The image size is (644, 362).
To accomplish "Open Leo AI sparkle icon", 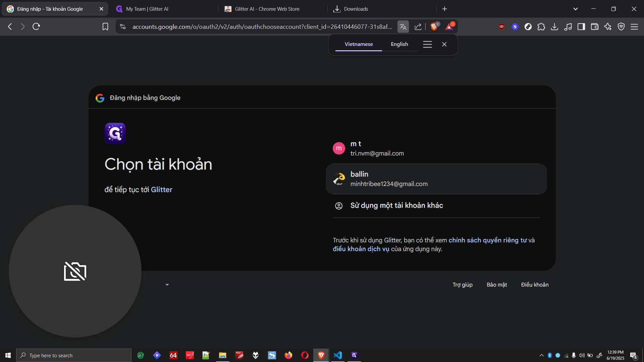I will point(608,27).
